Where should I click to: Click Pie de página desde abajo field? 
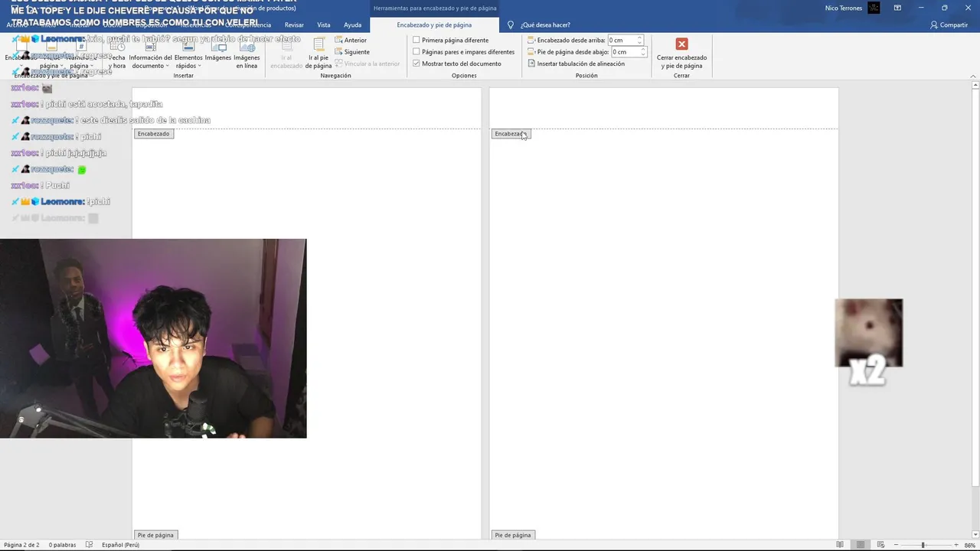(x=626, y=52)
